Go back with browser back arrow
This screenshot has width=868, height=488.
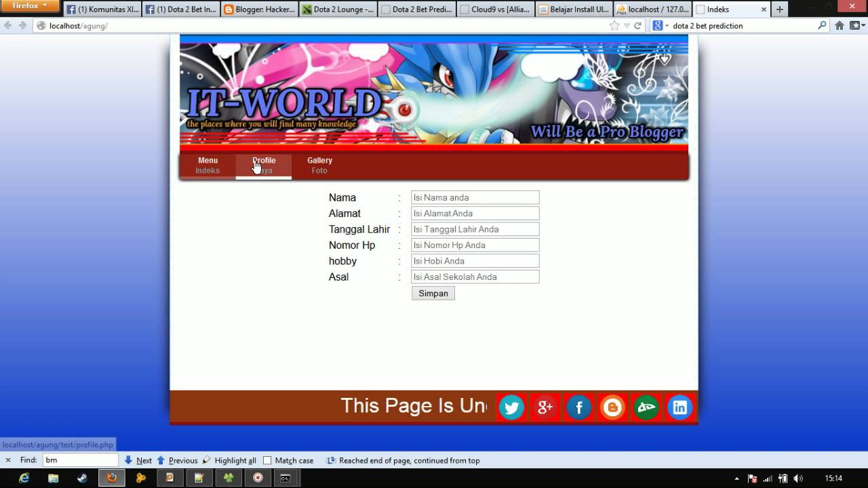point(8,26)
